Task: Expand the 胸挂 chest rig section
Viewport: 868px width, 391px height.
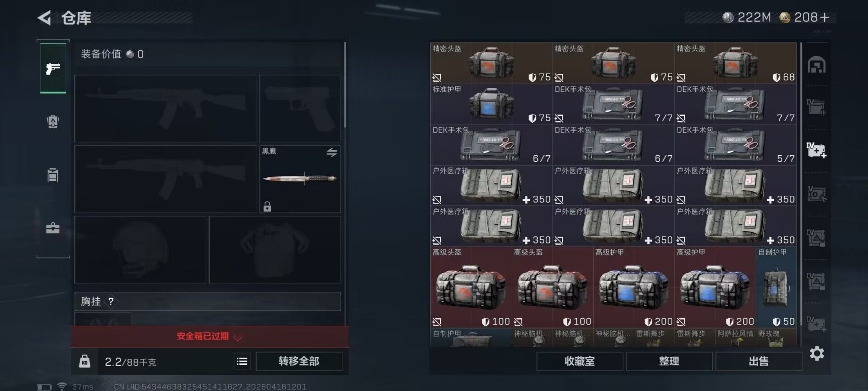Action: [208, 301]
